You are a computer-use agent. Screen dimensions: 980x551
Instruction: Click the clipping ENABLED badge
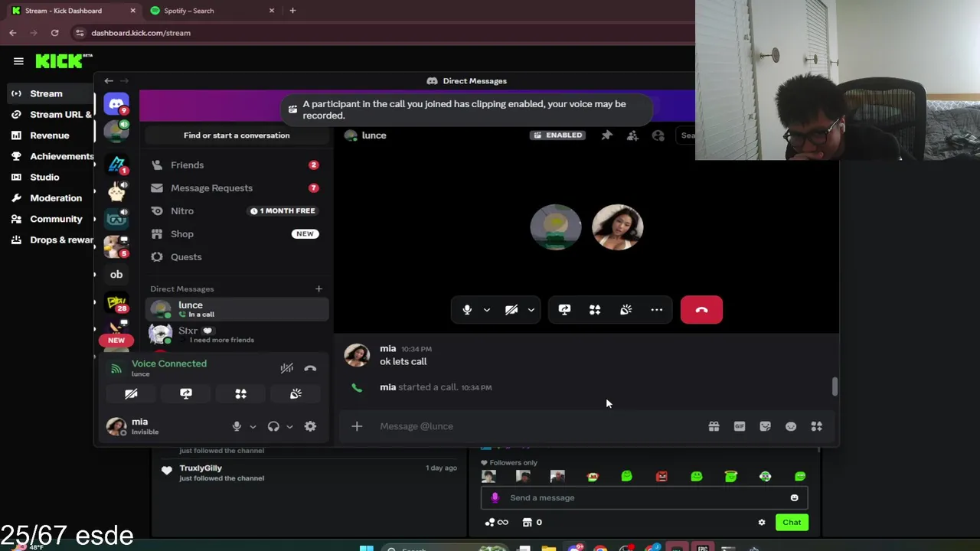point(557,135)
